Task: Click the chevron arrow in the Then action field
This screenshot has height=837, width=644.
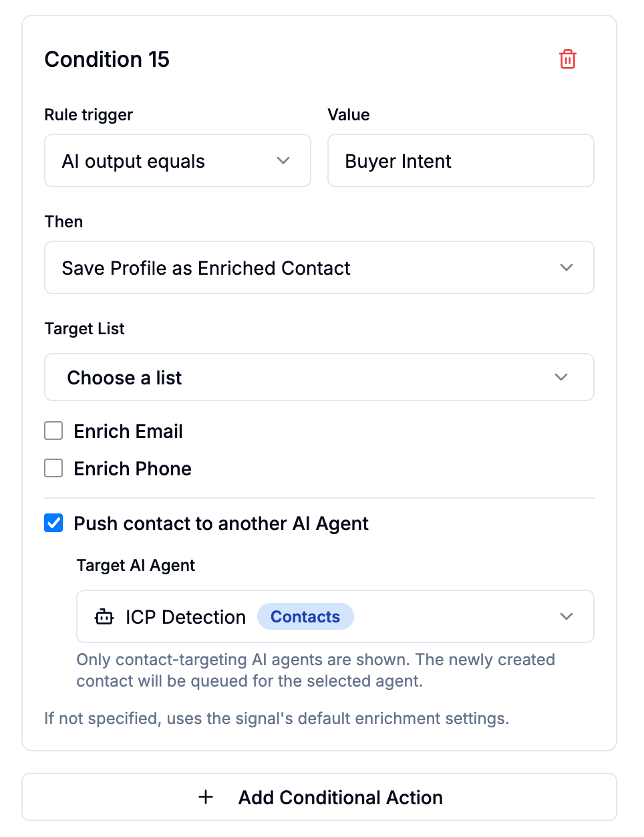Action: [567, 267]
